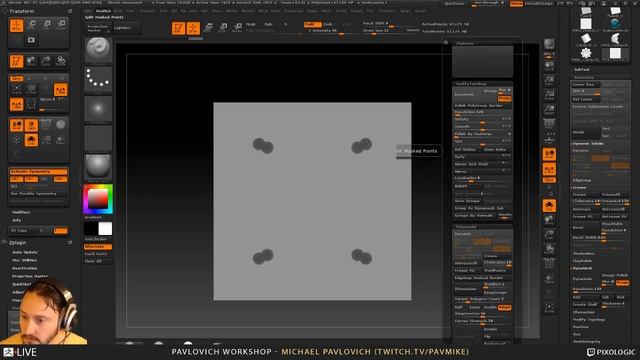Click the BPR render icon on right shelf
The width and height of the screenshot is (640, 360).
pyautogui.click(x=549, y=44)
